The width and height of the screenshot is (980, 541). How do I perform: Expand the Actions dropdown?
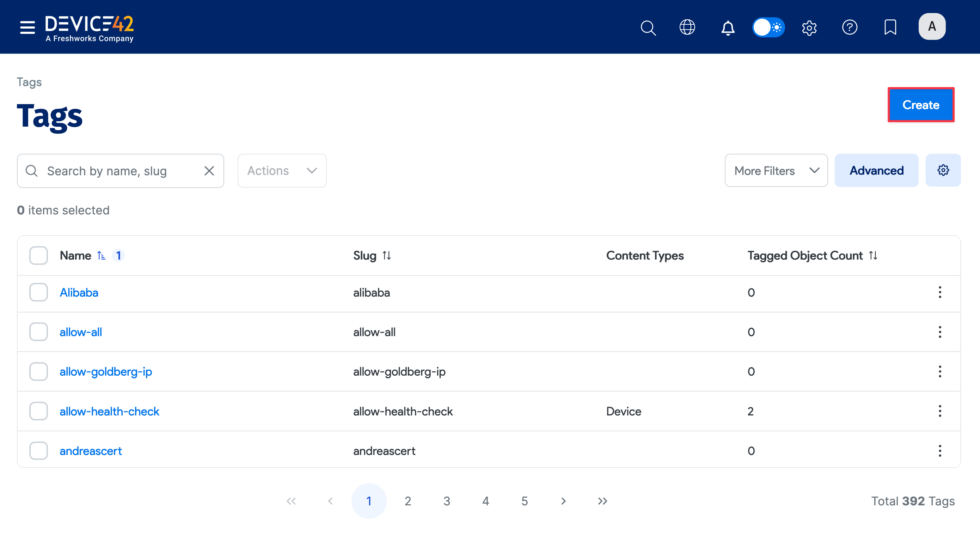click(282, 171)
